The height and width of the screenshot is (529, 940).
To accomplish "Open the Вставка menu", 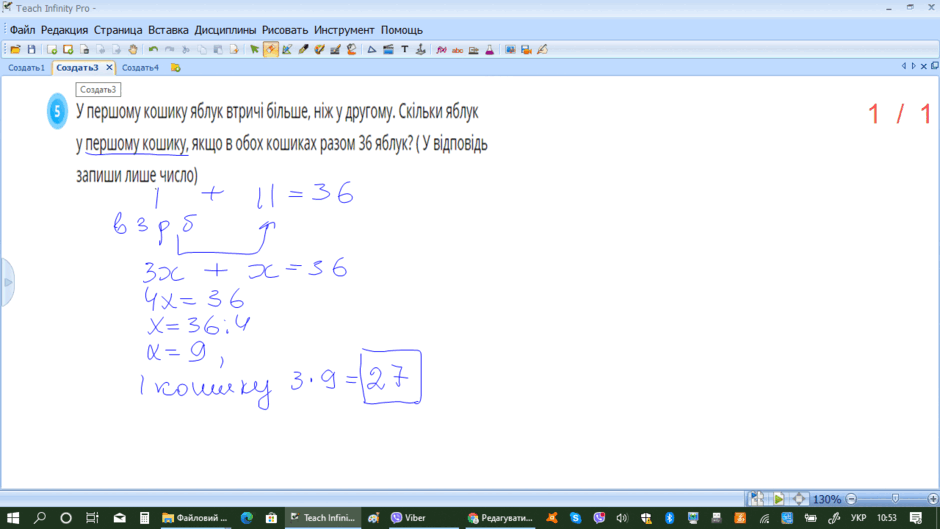I will click(168, 30).
